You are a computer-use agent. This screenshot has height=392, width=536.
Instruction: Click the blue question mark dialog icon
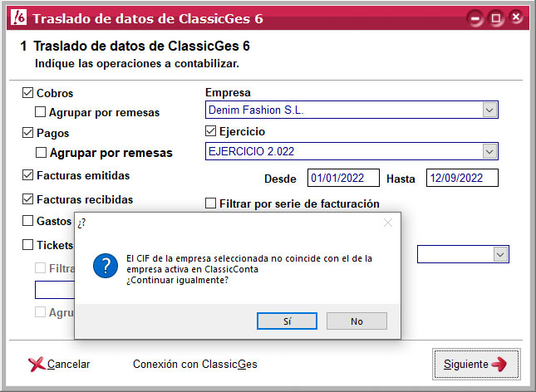[x=106, y=266]
